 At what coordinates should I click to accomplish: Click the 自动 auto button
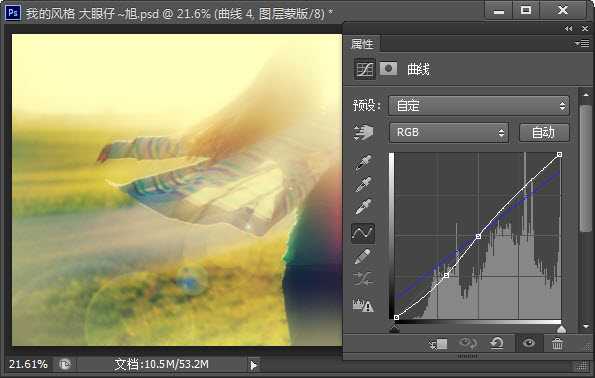tap(543, 132)
